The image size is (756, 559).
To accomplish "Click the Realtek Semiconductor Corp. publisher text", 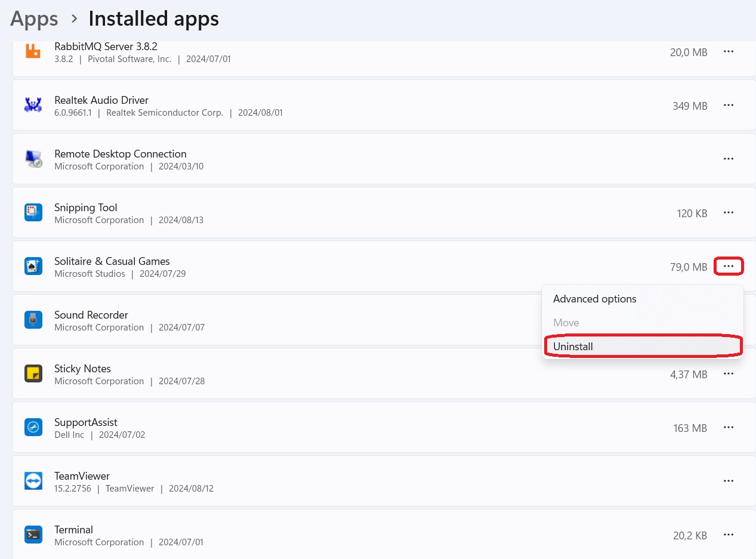I will (x=165, y=113).
